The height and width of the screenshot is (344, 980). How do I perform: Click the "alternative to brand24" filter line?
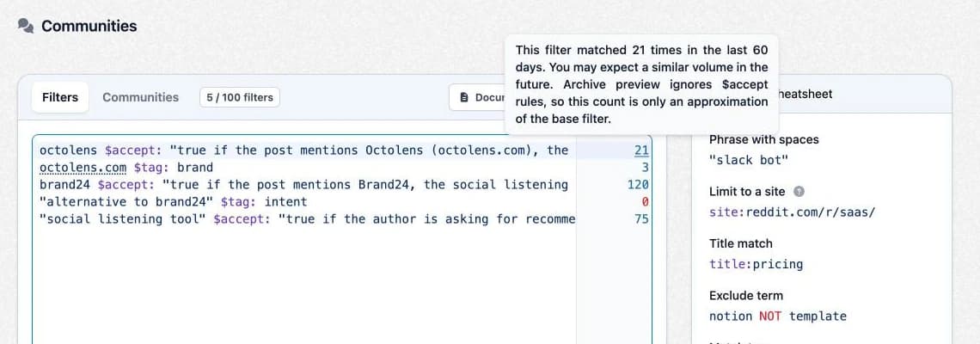click(173, 202)
